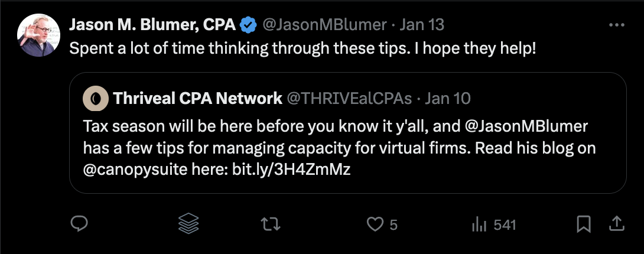The height and width of the screenshot is (254, 644).
Task: Click the @JasonMBlumer handle in header
Action: pyautogui.click(x=324, y=25)
